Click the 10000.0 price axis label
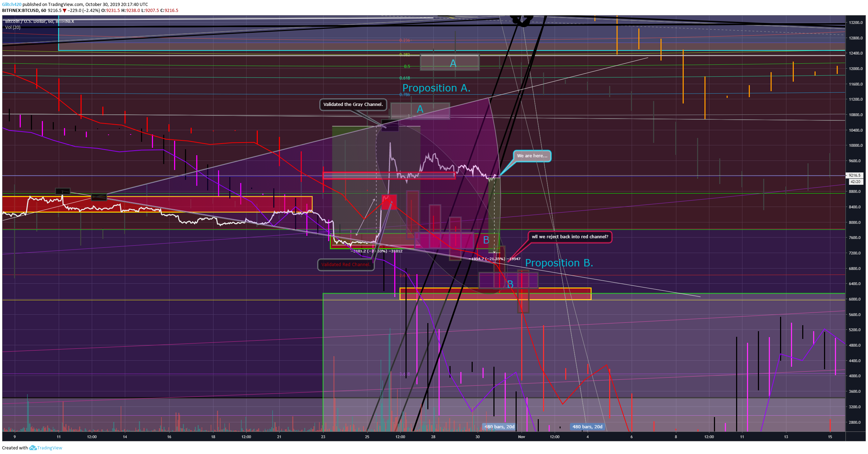The height and width of the screenshot is (454, 868). pyautogui.click(x=856, y=145)
